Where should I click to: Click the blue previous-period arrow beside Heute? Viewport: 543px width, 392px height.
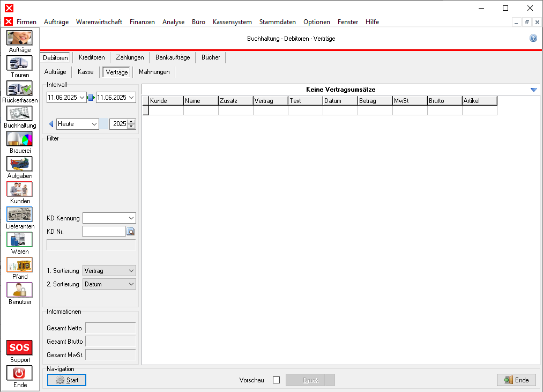click(x=51, y=124)
